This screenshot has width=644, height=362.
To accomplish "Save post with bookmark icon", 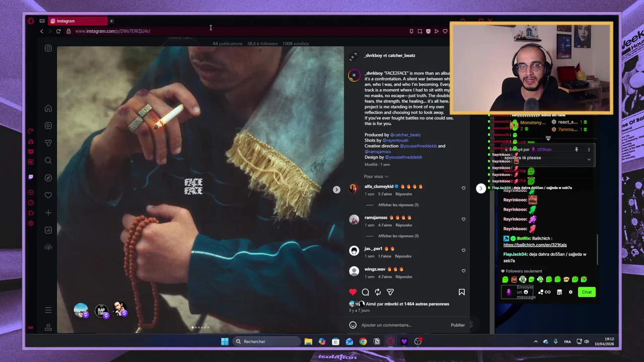I will click(x=461, y=292).
